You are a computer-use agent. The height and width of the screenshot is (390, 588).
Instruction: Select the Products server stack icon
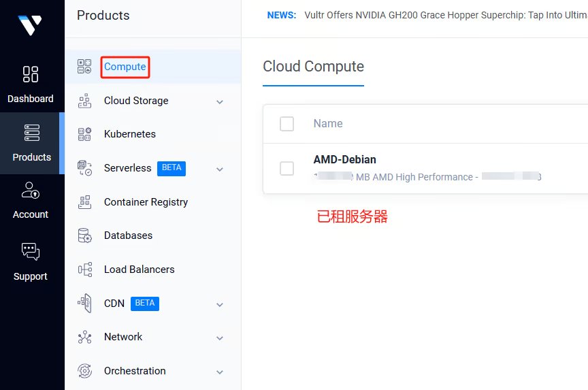coord(31,133)
